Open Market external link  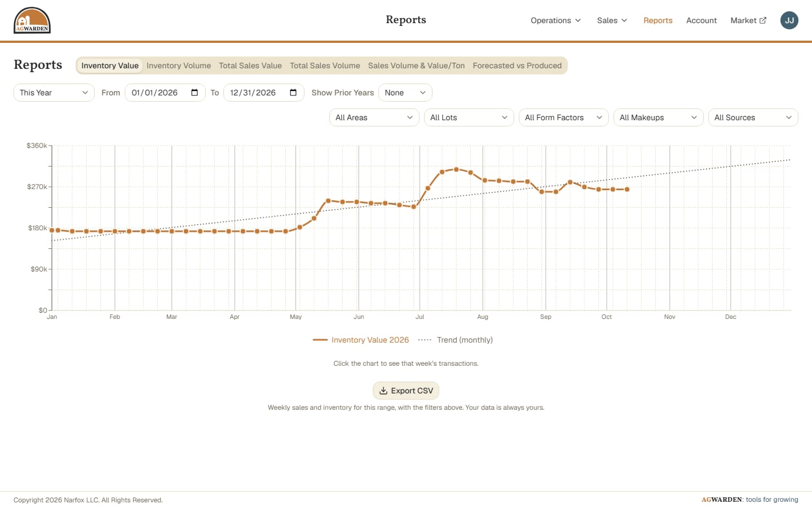(x=748, y=20)
